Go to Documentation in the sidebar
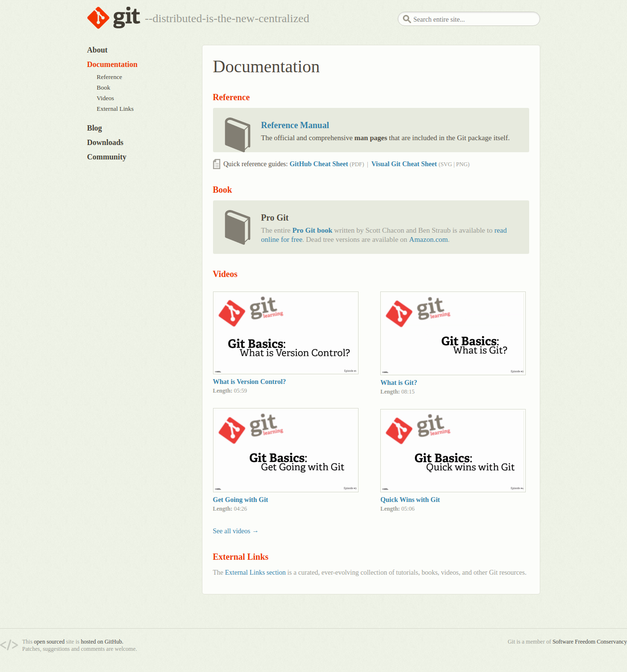627x672 pixels. click(x=112, y=65)
